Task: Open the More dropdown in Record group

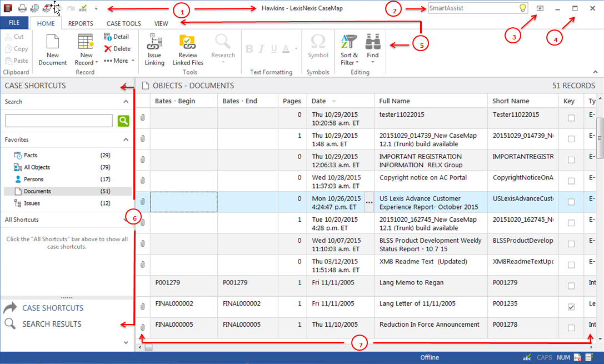Action: [119, 61]
